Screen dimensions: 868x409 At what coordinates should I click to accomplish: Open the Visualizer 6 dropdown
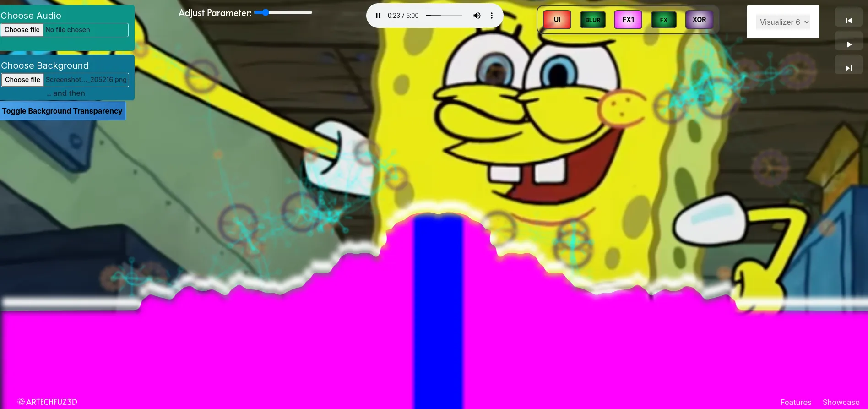[x=783, y=22]
